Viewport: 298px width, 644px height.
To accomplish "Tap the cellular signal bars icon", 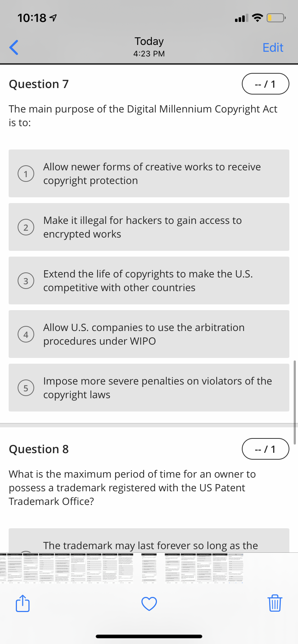I will (240, 18).
